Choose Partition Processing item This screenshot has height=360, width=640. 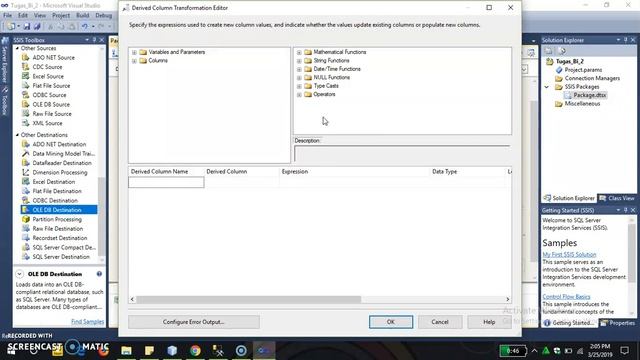pos(57,220)
